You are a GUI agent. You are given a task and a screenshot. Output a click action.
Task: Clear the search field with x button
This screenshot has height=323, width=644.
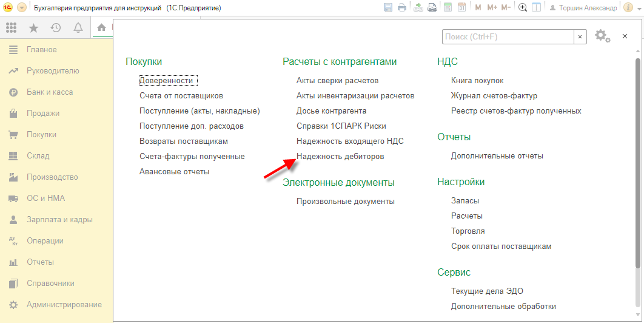click(580, 36)
